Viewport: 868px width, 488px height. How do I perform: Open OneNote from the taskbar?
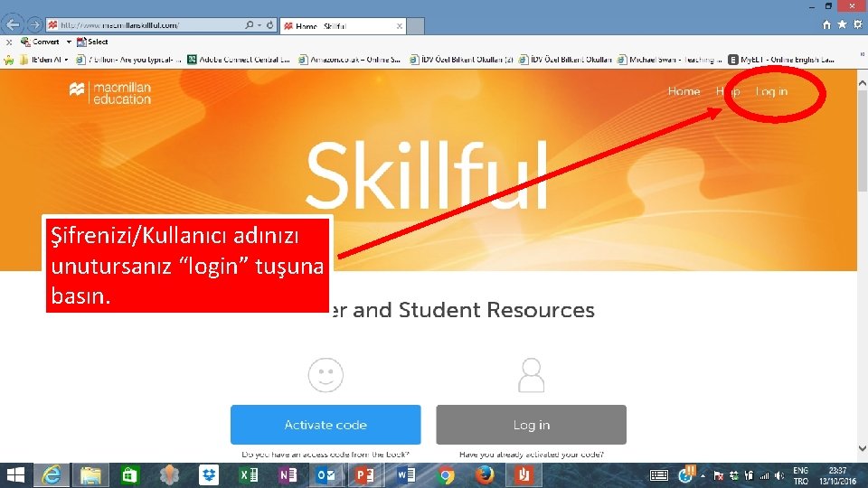[288, 475]
